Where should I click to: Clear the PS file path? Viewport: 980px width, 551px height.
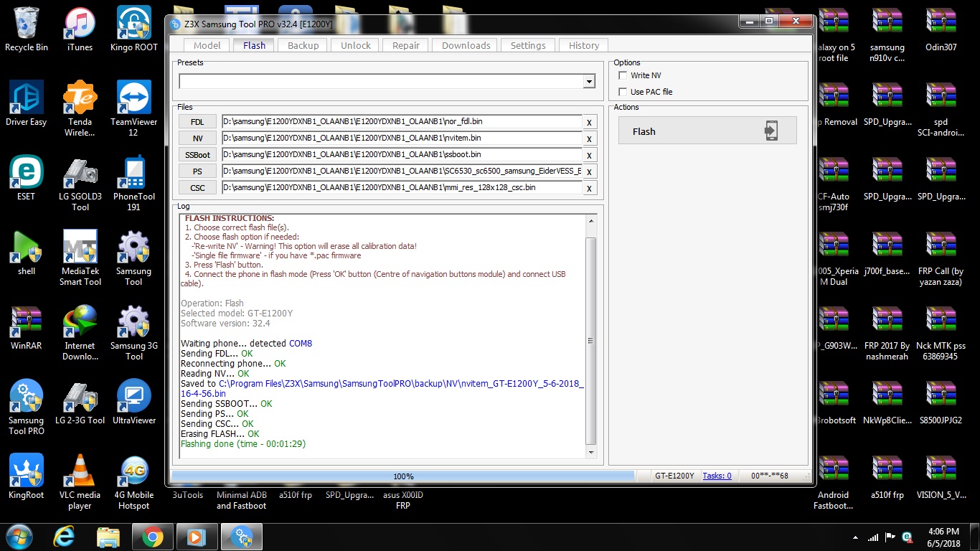pos(589,172)
